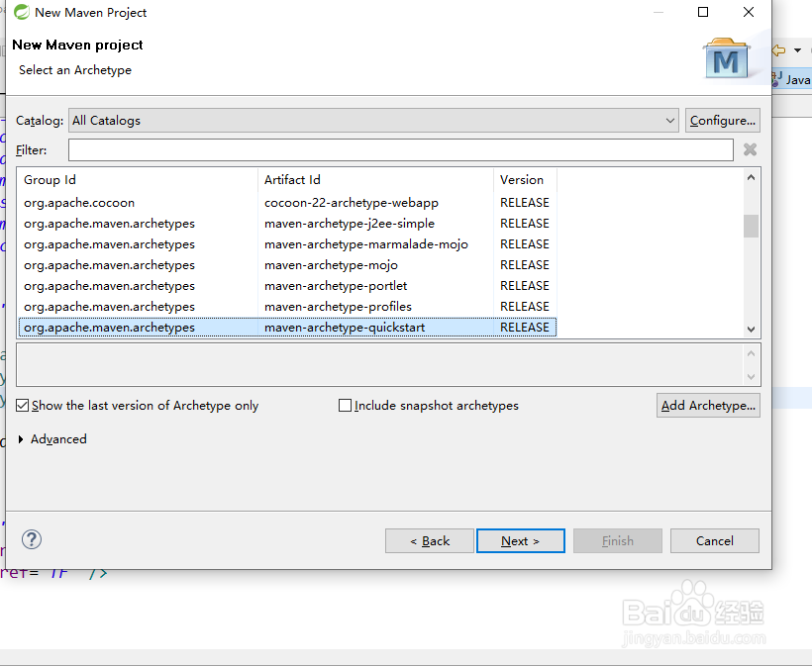Click the back arrow icon in Eclipse toolbar
The height and width of the screenshot is (666, 812).
tap(778, 50)
